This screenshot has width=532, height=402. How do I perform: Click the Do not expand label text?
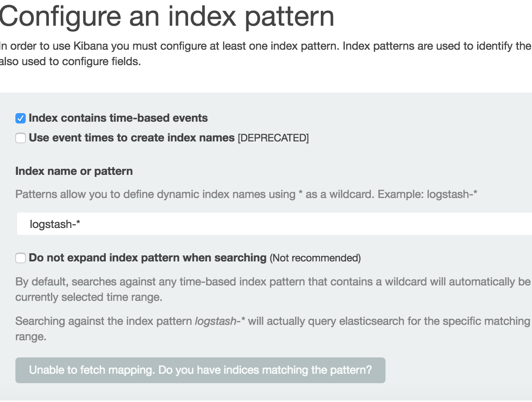point(147,258)
